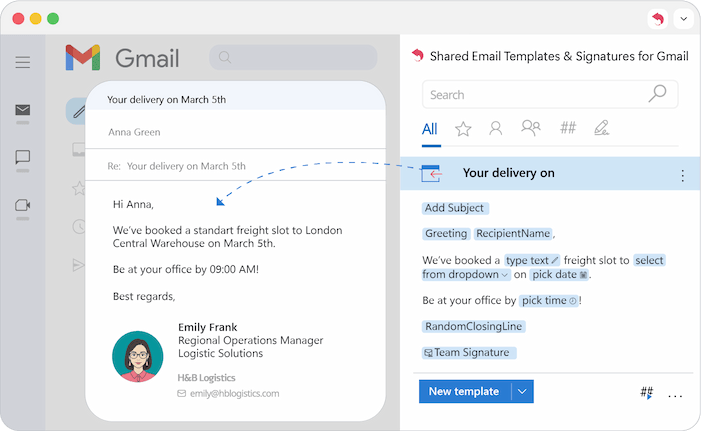Open the more options ellipsis at panel bottom
This screenshot has width=701, height=431.
click(x=675, y=396)
